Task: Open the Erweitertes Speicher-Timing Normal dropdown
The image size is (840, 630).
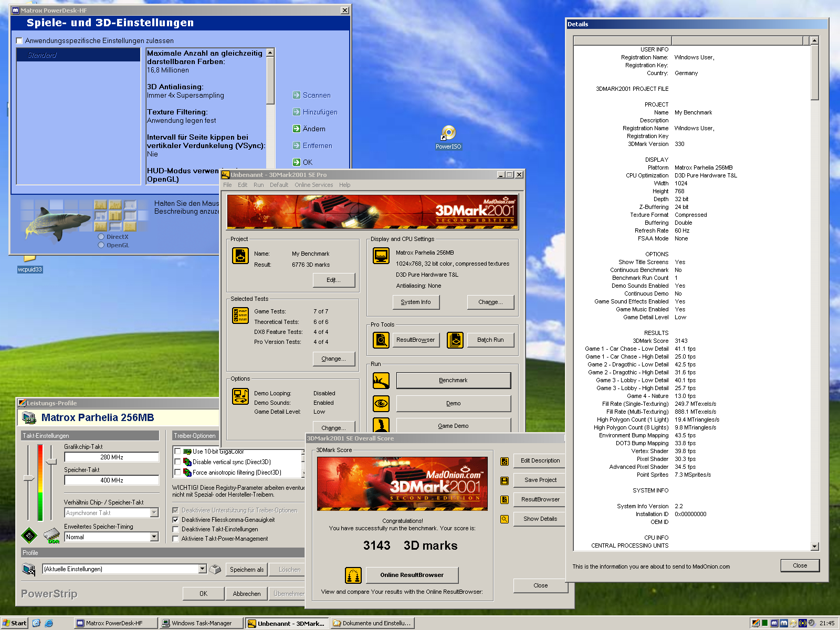Action: pyautogui.click(x=154, y=537)
